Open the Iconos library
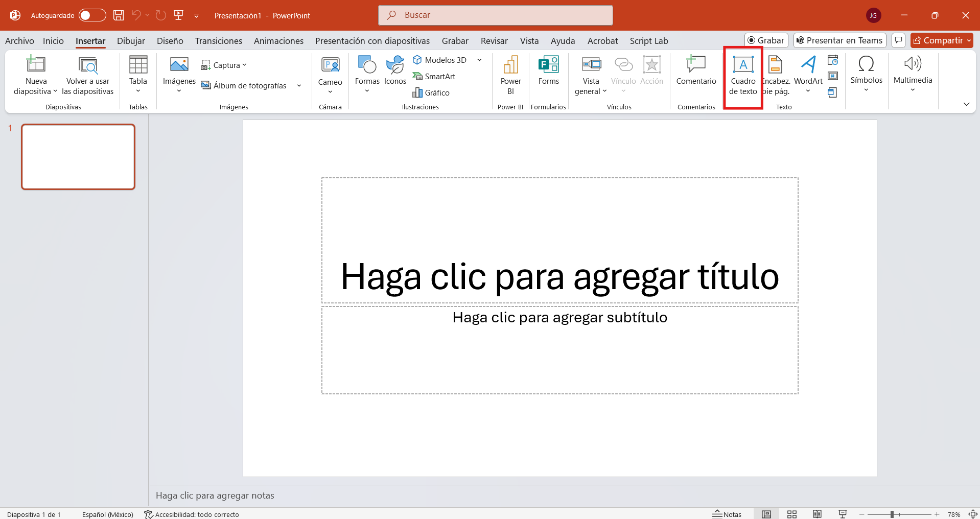The width and height of the screenshot is (980, 519). (x=395, y=70)
